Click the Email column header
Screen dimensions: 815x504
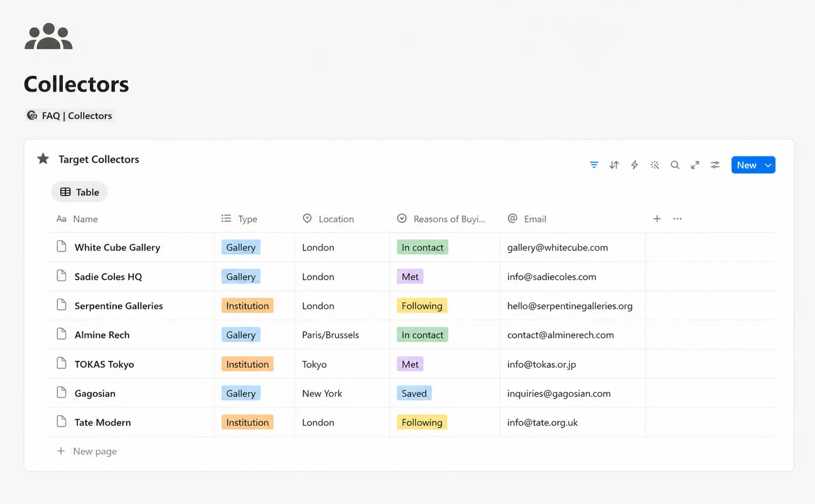tap(527, 219)
